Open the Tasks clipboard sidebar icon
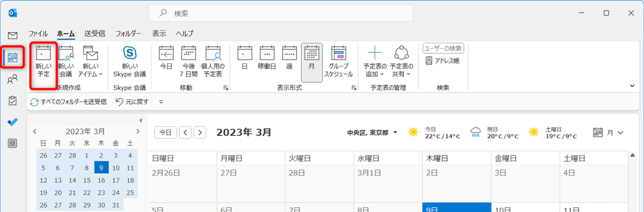This screenshot has width=644, height=212. click(x=13, y=101)
